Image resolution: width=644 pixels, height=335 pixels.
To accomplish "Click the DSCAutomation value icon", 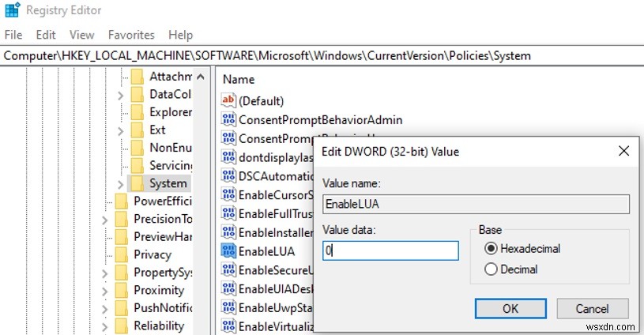I will click(x=229, y=175).
